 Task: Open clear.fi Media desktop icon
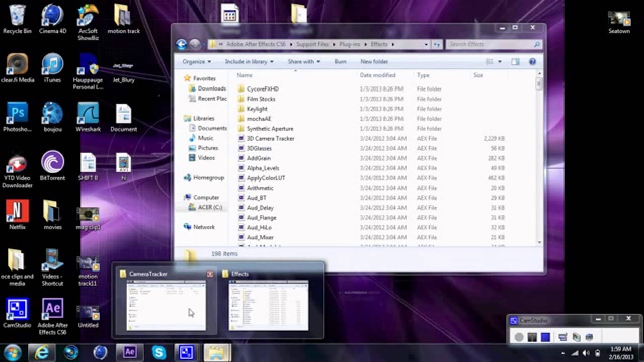click(x=17, y=68)
